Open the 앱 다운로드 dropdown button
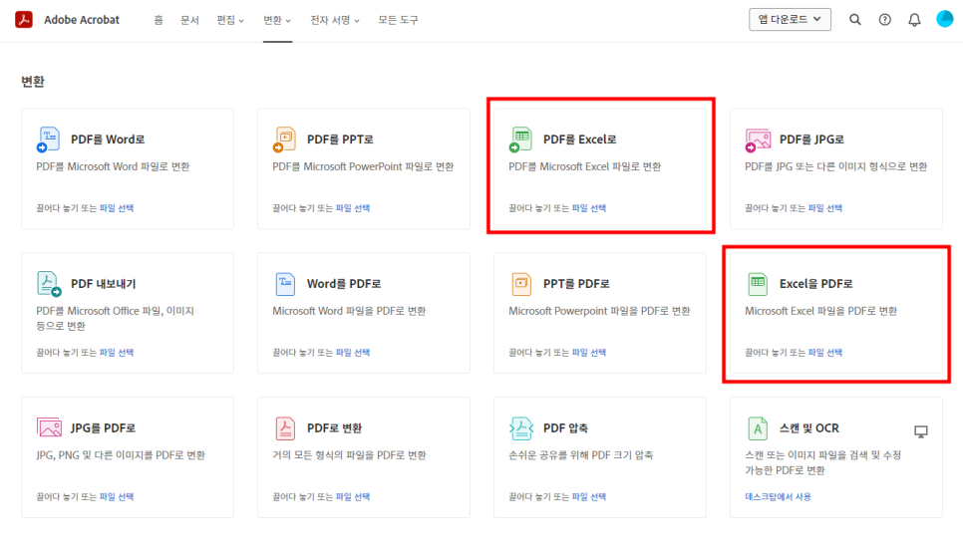This screenshot has width=963, height=560. click(x=790, y=20)
